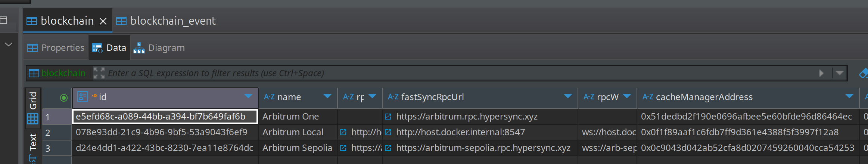Open link icon for https://arbitrum.rpc.hypersync.xyz
868x164 pixels.
click(x=388, y=117)
